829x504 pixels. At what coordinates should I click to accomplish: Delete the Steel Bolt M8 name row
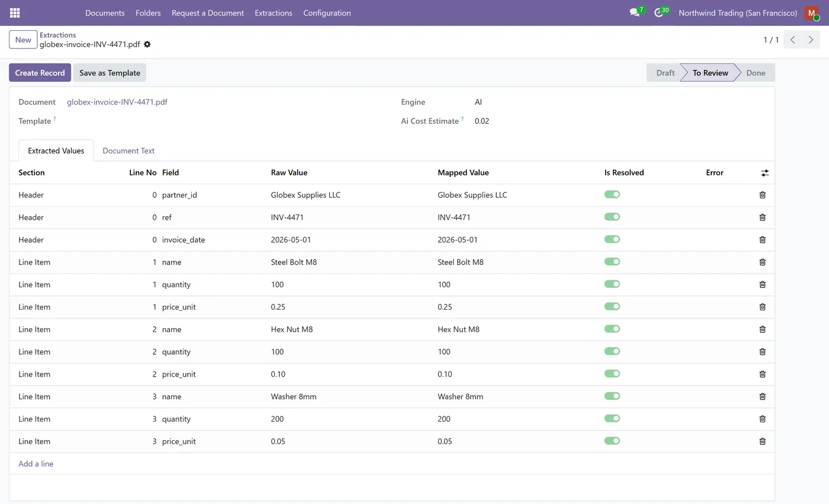coord(763,262)
